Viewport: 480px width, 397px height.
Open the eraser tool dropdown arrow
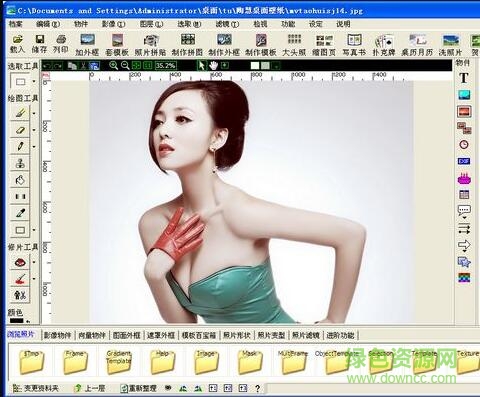point(34,130)
